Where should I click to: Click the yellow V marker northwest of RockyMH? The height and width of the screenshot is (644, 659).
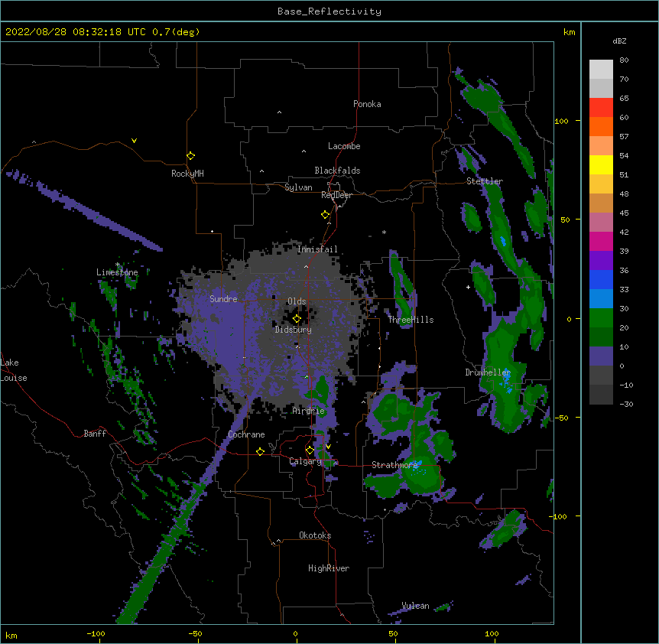(x=134, y=141)
